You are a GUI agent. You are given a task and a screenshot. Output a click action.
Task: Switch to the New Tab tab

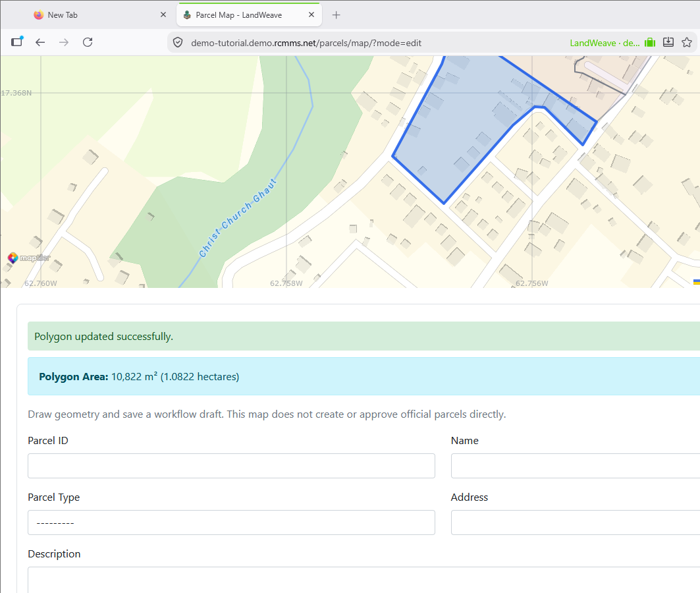pyautogui.click(x=99, y=15)
